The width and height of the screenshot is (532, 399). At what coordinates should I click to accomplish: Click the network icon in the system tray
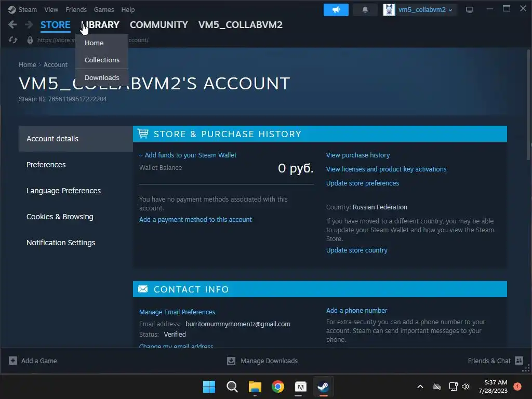[453, 387]
